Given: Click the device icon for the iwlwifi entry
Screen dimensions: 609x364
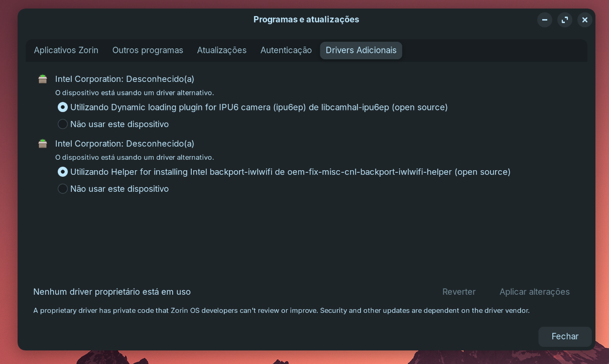Looking at the screenshot, I should point(43,144).
